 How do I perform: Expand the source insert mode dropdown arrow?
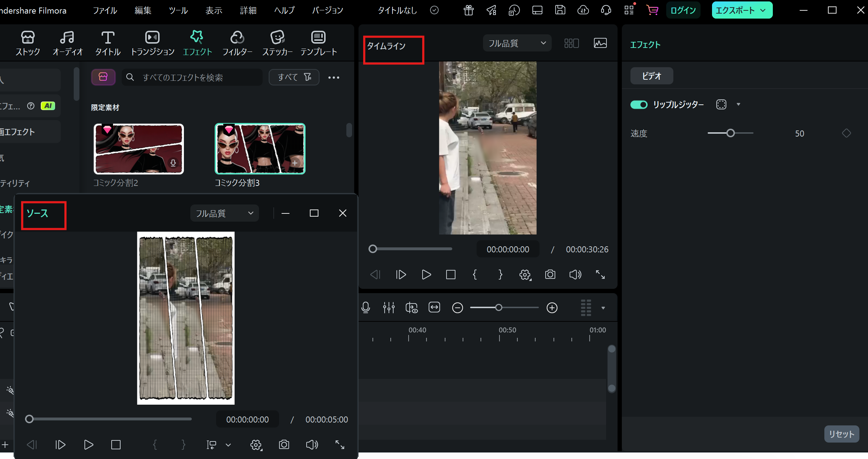228,445
